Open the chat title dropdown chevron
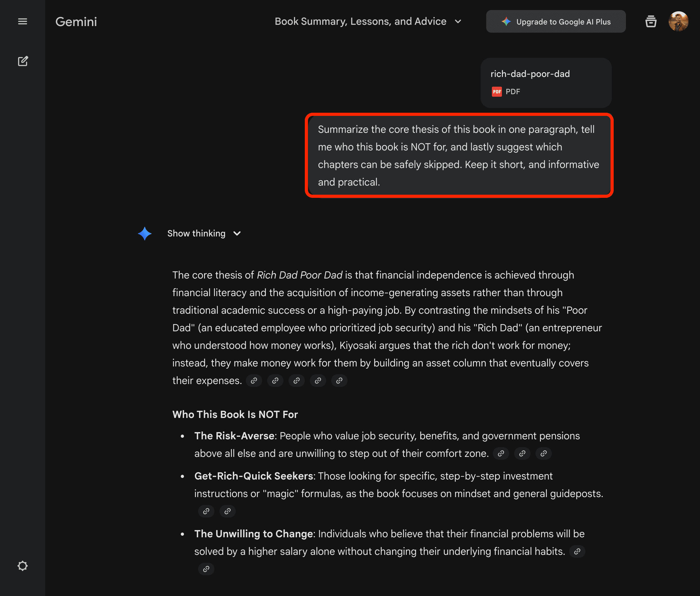The image size is (700, 596). point(458,21)
